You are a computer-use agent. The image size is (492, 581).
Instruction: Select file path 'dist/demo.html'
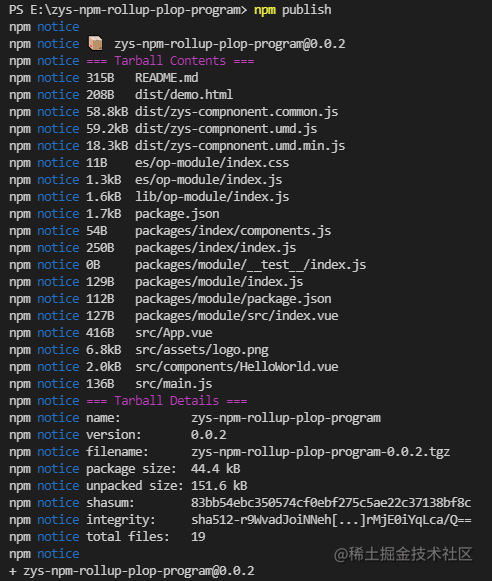click(x=184, y=94)
